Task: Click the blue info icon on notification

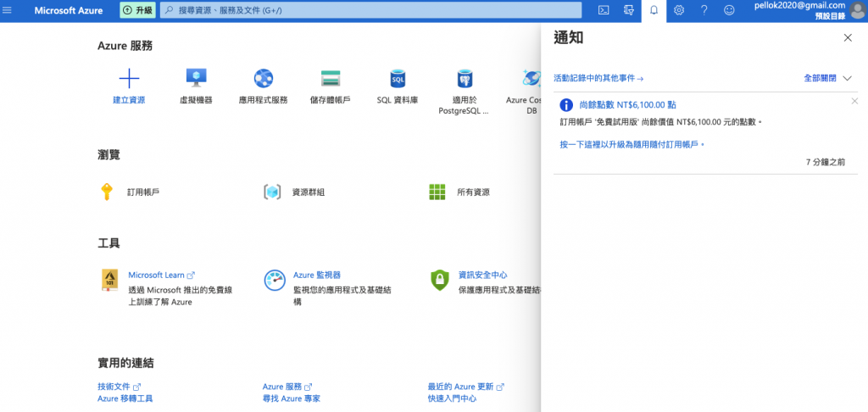Action: [566, 104]
